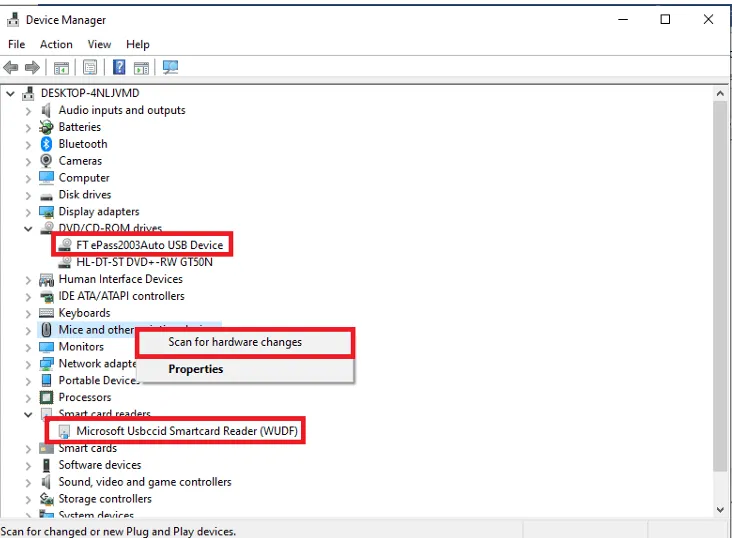Click the vertical scrollbar thumb

click(x=720, y=286)
